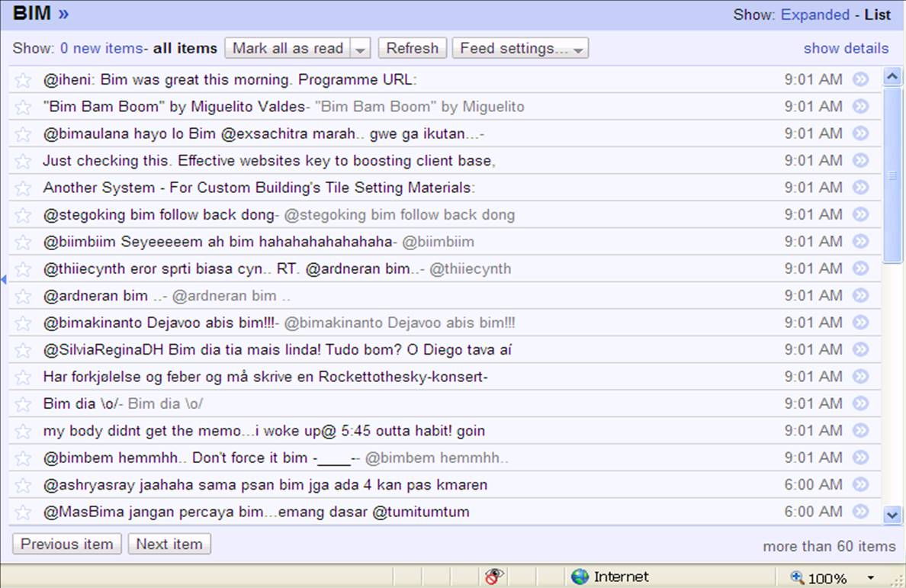Switch to Expanded view
This screenshot has height=588, width=906.
(x=814, y=14)
